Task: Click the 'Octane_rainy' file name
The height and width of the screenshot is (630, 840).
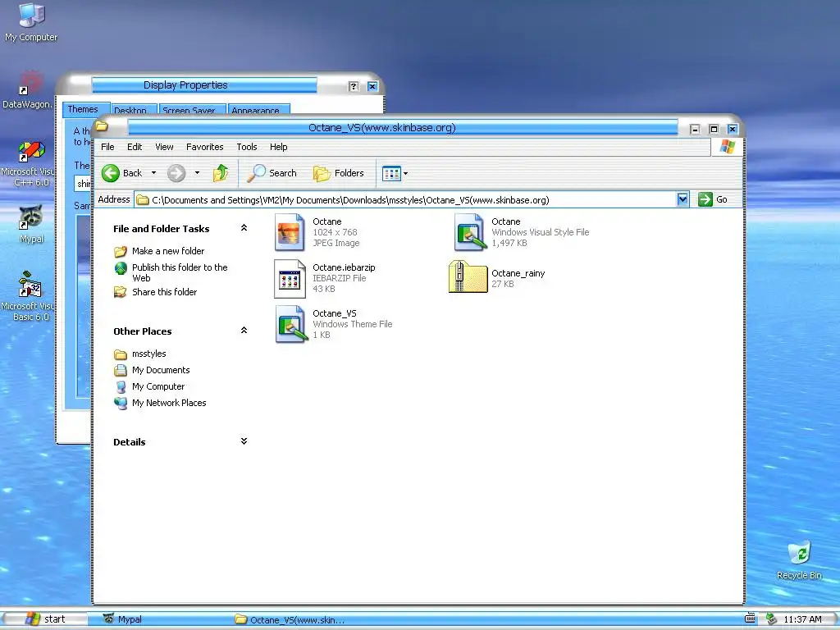Action: (x=518, y=273)
